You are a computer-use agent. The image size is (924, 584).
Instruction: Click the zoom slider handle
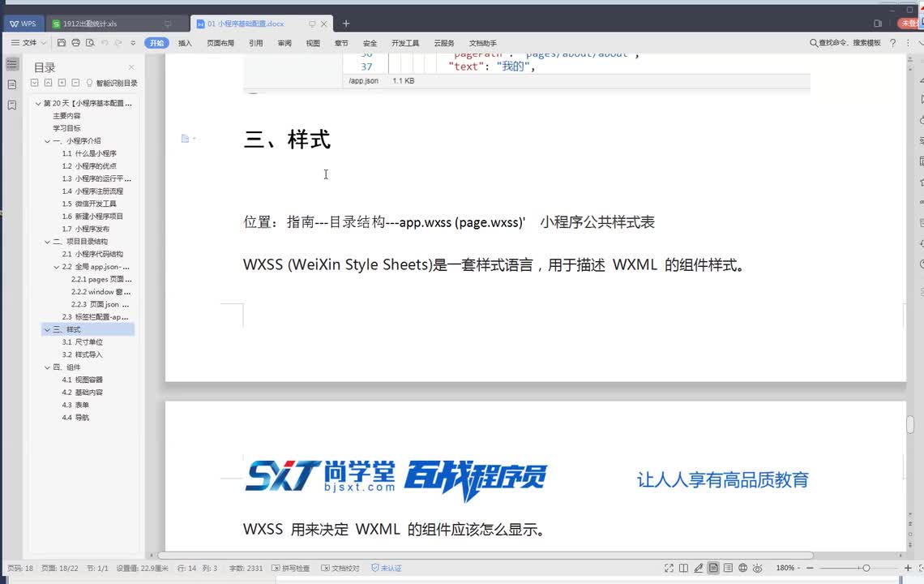[x=866, y=568]
